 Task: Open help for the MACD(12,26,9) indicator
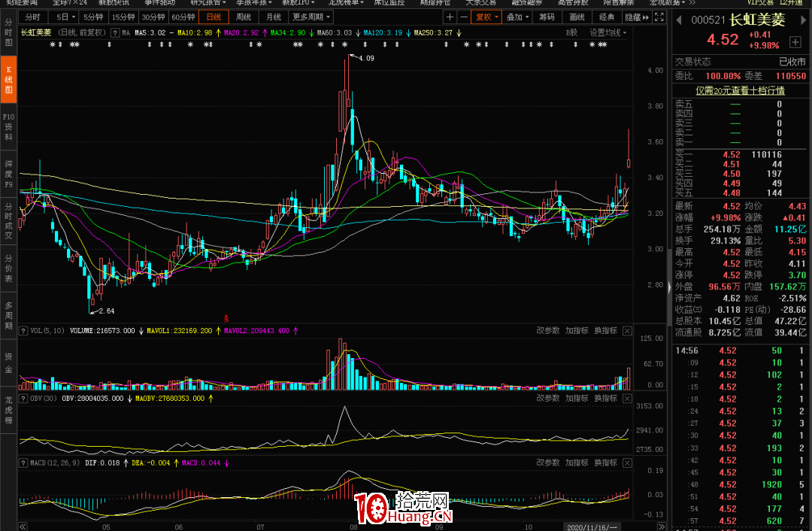tap(23, 463)
